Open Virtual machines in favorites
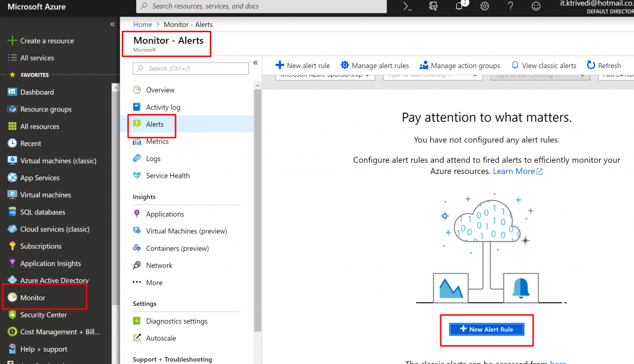This screenshot has height=364, width=634. [x=45, y=195]
